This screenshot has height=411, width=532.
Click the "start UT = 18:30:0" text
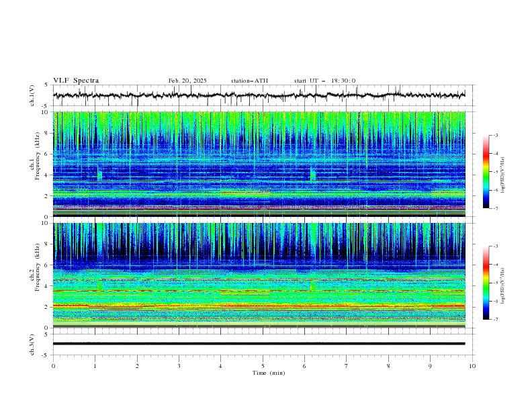(x=324, y=81)
